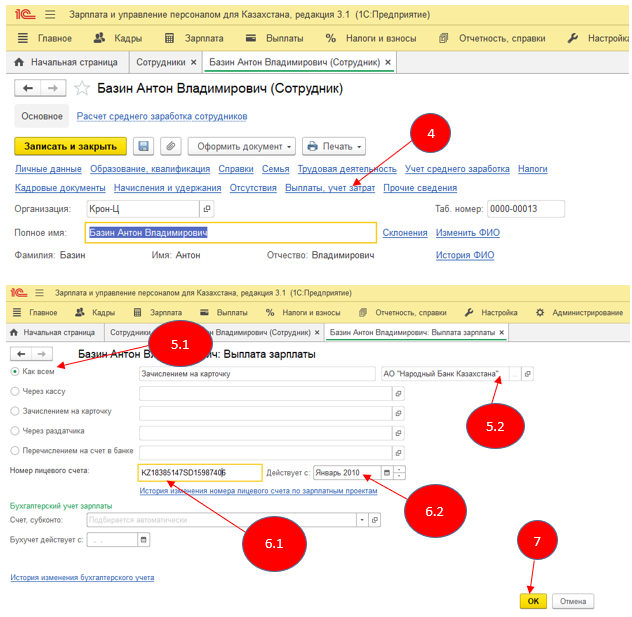The width and height of the screenshot is (632, 617).
Task: Open the calendar for Бухучет действует с
Action: tap(143, 540)
